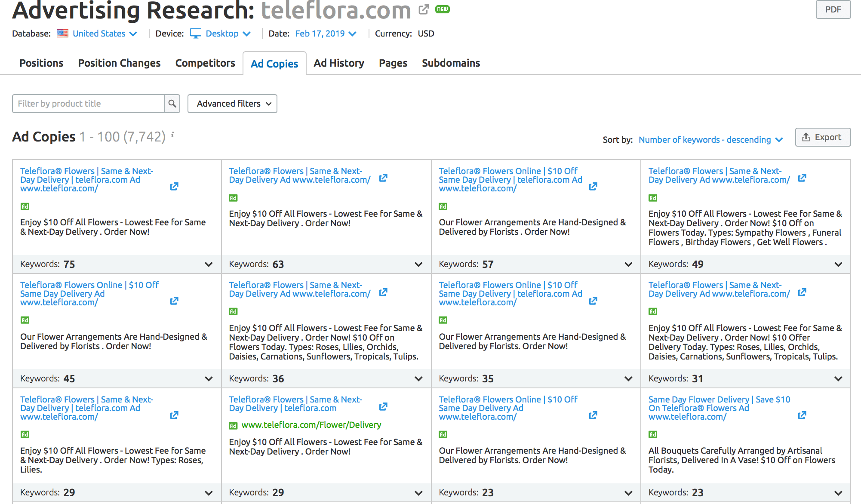Click the Export button
The width and height of the screenshot is (861, 504).
click(823, 137)
